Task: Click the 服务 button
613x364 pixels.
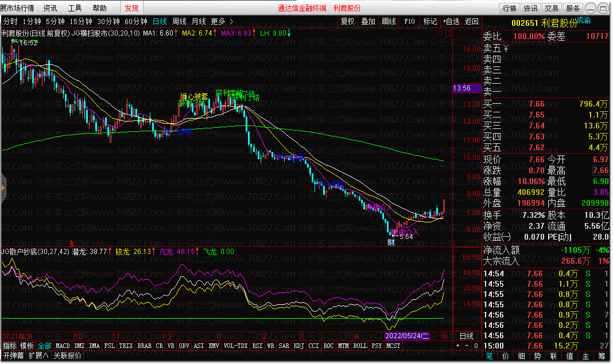Action: (x=573, y=8)
